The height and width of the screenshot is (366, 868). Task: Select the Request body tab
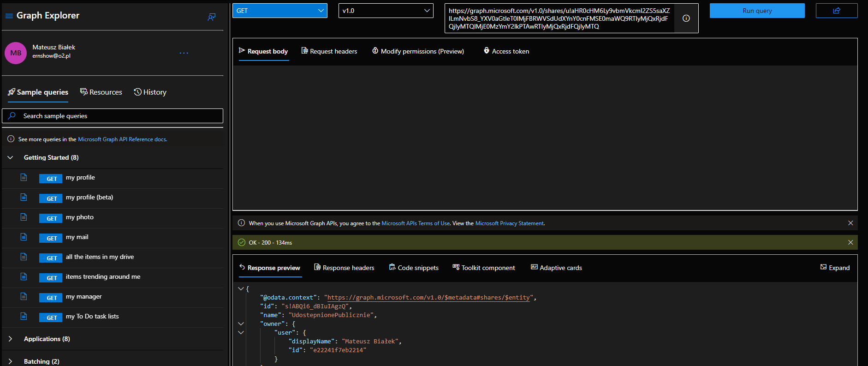263,51
